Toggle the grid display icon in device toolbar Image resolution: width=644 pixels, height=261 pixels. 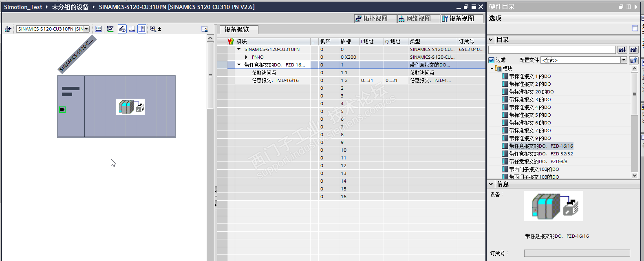tap(132, 29)
